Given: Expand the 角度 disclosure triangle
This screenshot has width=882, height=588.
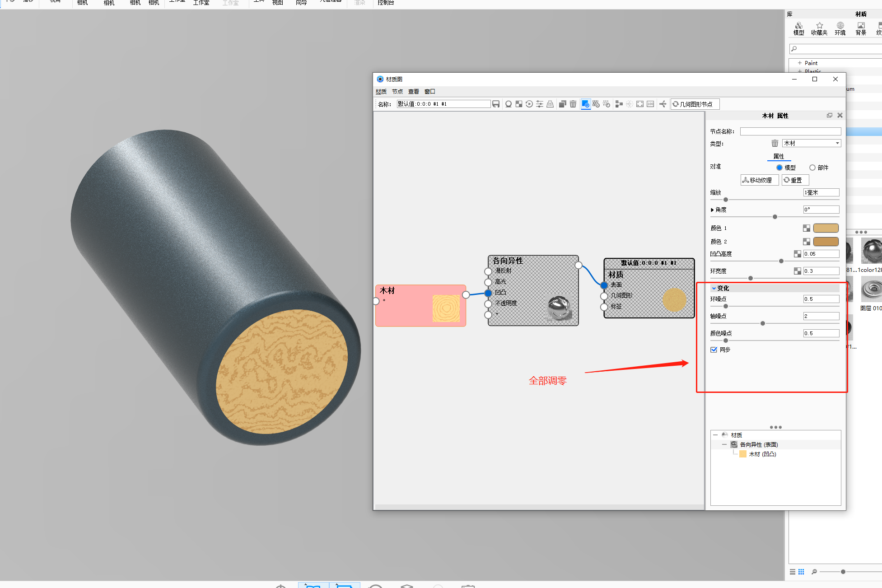Looking at the screenshot, I should click(x=712, y=210).
